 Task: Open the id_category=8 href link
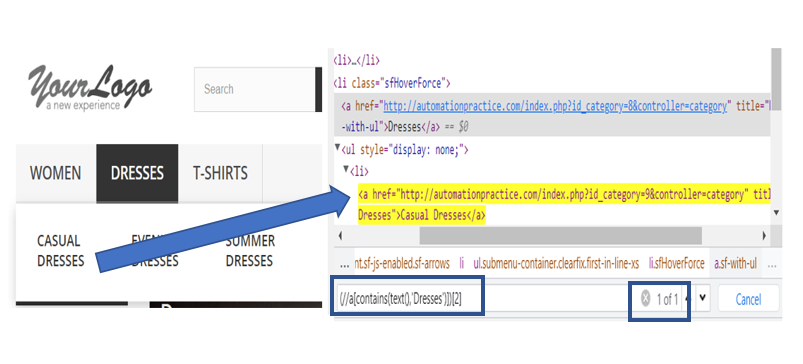[555, 106]
